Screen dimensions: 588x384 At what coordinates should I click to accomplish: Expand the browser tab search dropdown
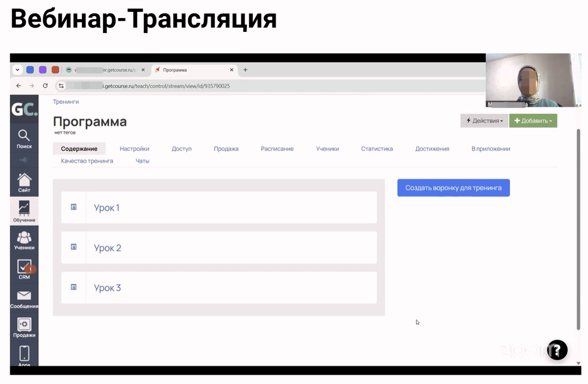tap(18, 70)
